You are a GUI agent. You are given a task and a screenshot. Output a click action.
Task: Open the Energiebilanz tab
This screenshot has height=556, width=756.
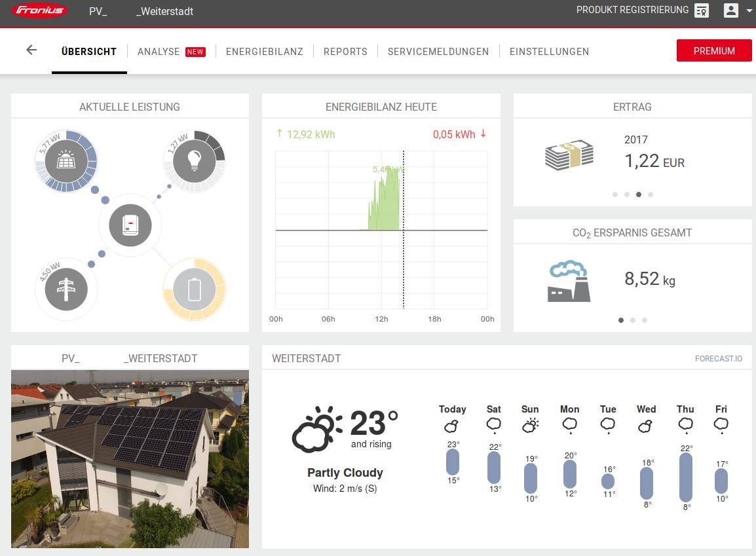264,52
